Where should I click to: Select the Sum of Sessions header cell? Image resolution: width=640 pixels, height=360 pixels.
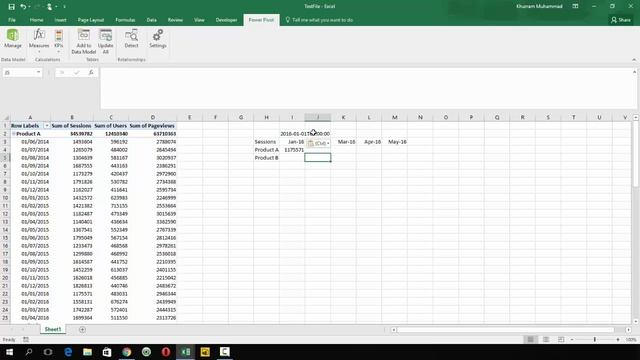tap(72, 126)
